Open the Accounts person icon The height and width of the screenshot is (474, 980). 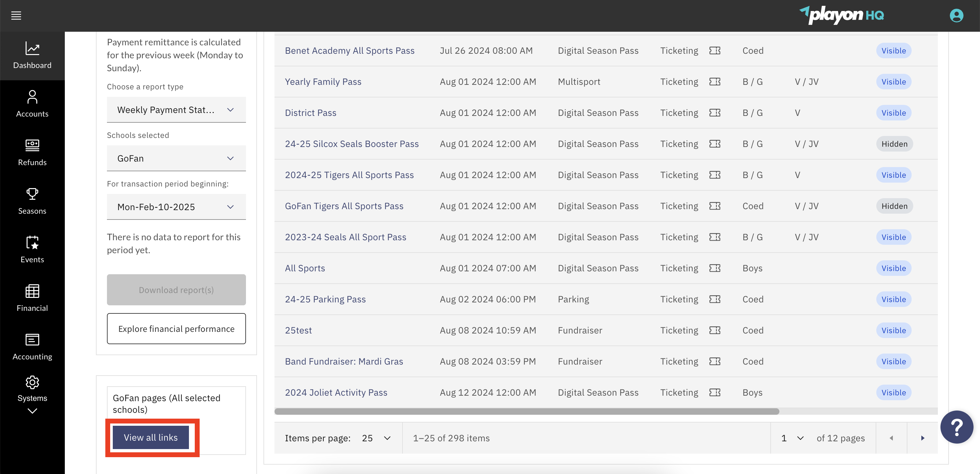click(32, 97)
